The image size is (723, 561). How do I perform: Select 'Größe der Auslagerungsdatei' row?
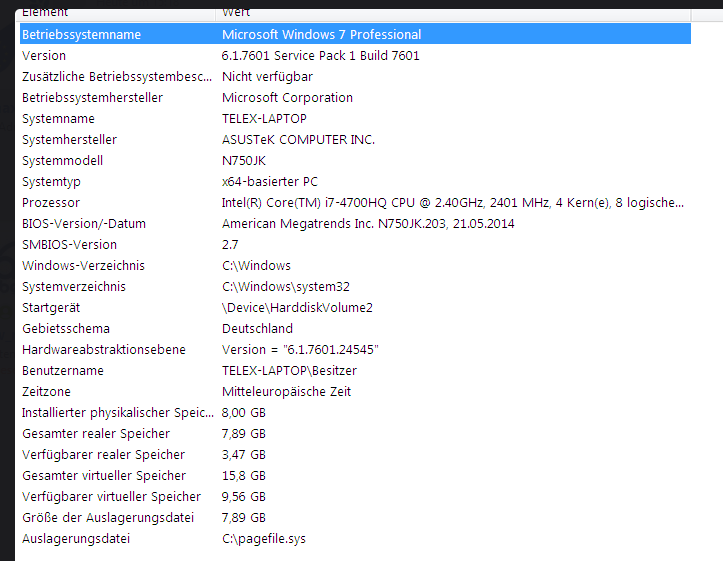coord(355,518)
